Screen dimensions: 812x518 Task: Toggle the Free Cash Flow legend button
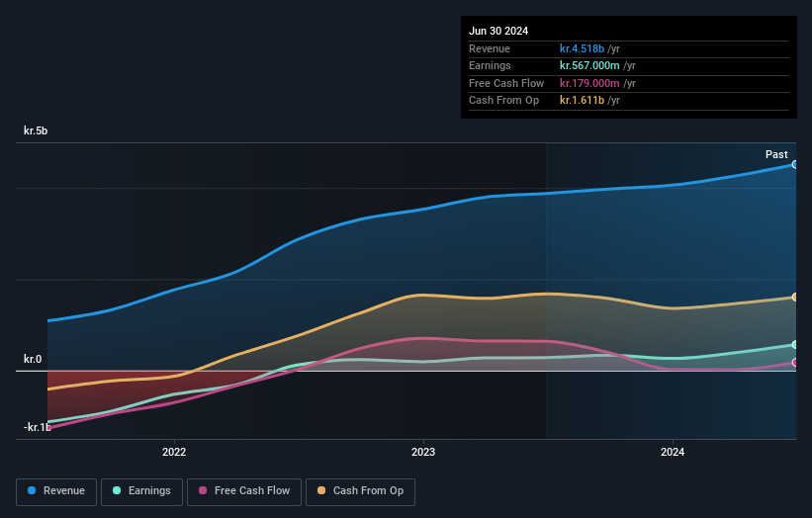click(x=244, y=491)
